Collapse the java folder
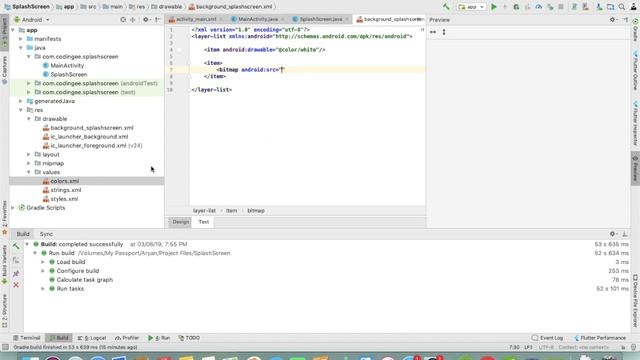The width and height of the screenshot is (640, 360). coord(21,48)
